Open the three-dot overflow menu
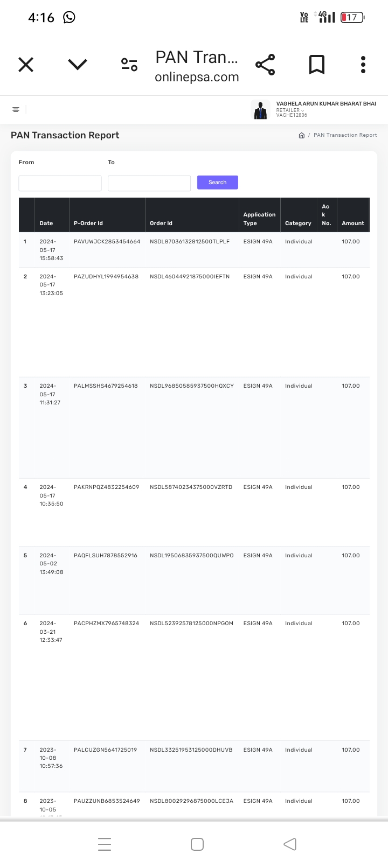388x868 pixels. [x=363, y=65]
